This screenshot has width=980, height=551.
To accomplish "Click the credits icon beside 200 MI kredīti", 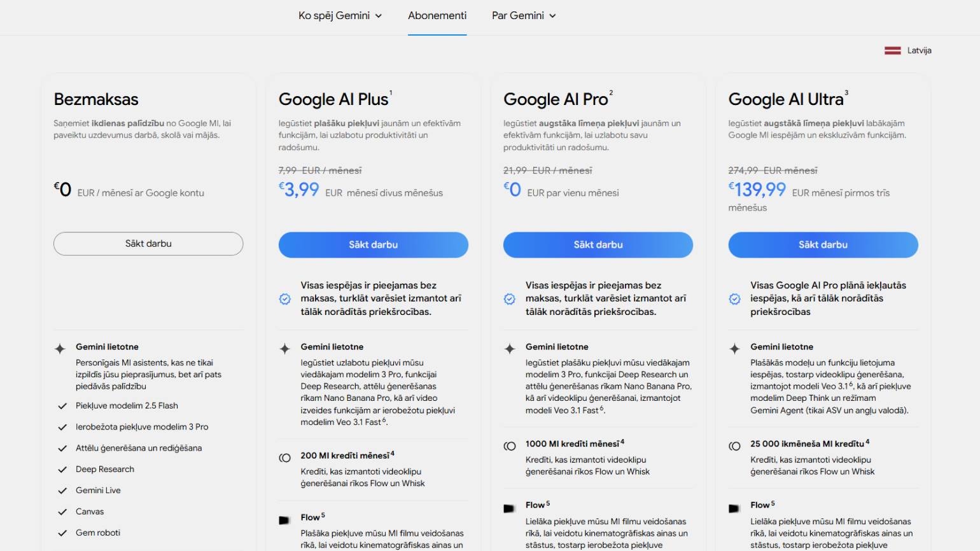I will point(285,457).
